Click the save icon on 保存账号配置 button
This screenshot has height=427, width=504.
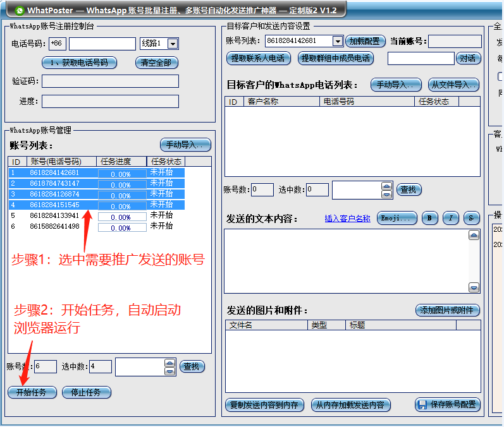coord(422,405)
